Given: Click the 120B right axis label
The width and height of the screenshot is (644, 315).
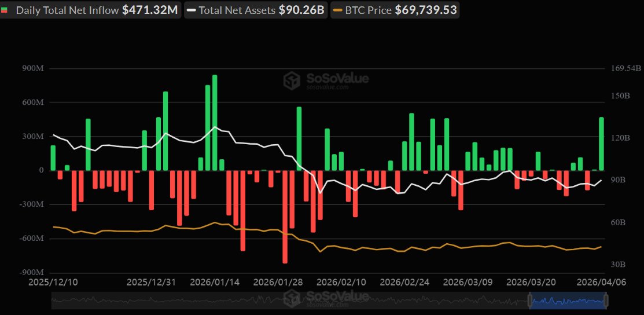Looking at the screenshot, I should pyautogui.click(x=620, y=138).
